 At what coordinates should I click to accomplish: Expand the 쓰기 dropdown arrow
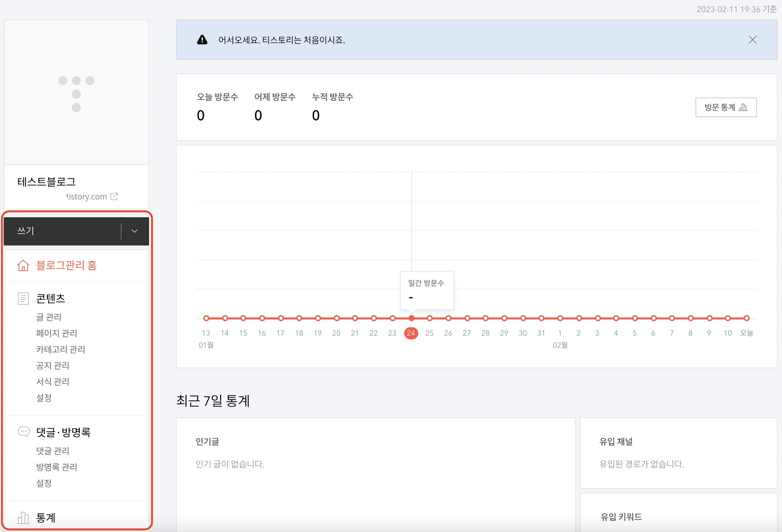pyautogui.click(x=135, y=231)
